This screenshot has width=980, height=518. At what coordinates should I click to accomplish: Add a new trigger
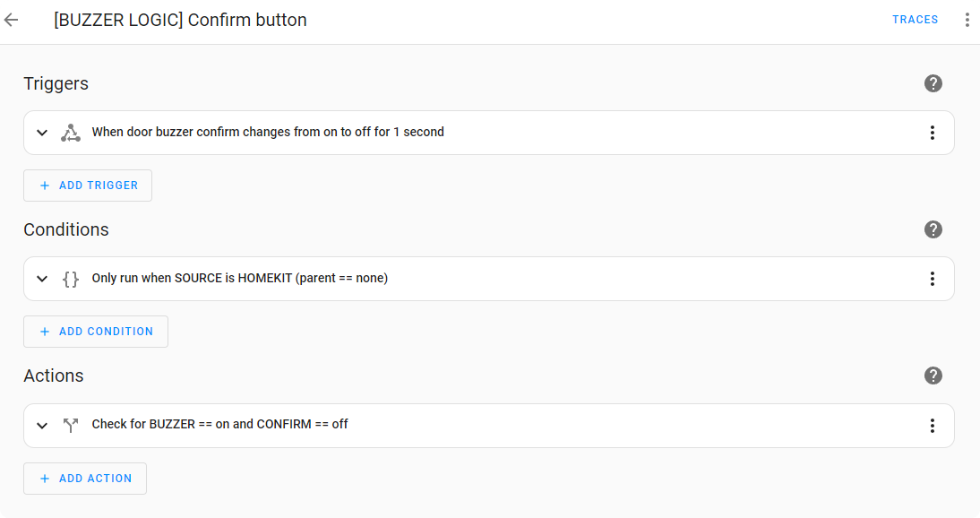click(x=87, y=186)
